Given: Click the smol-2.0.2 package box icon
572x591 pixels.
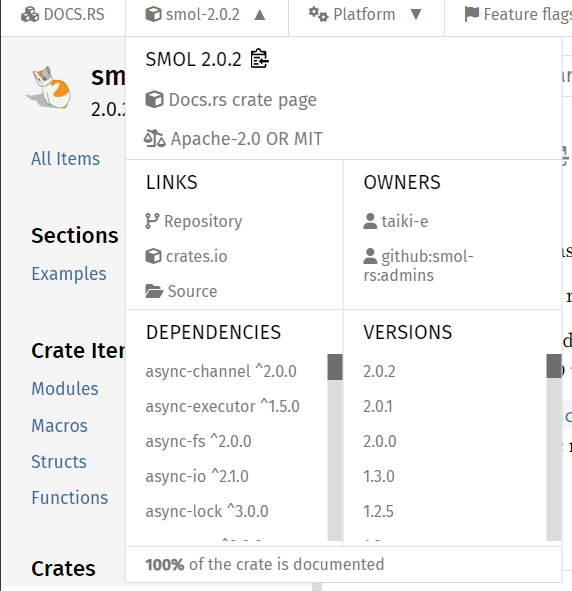Looking at the screenshot, I should point(153,14).
